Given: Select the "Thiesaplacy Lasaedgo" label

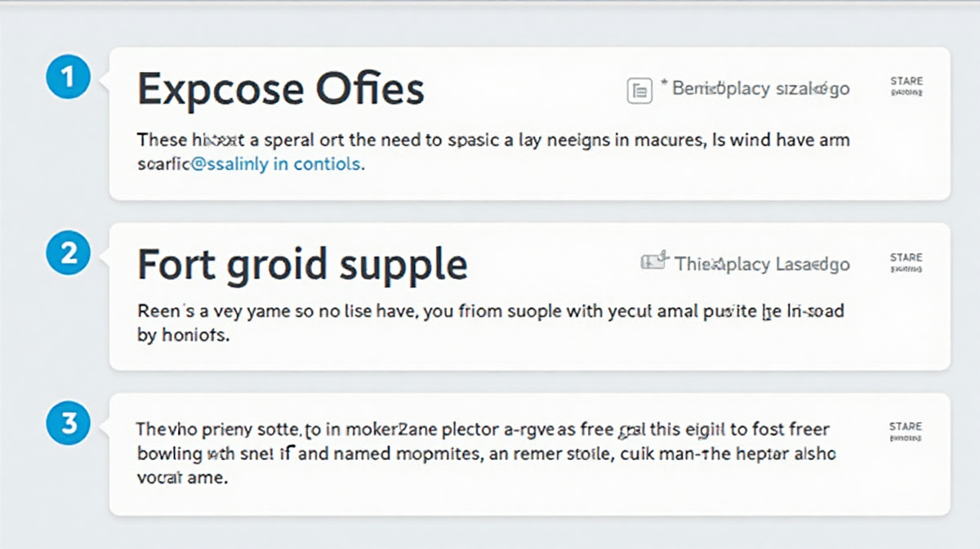Looking at the screenshot, I should pos(762,264).
